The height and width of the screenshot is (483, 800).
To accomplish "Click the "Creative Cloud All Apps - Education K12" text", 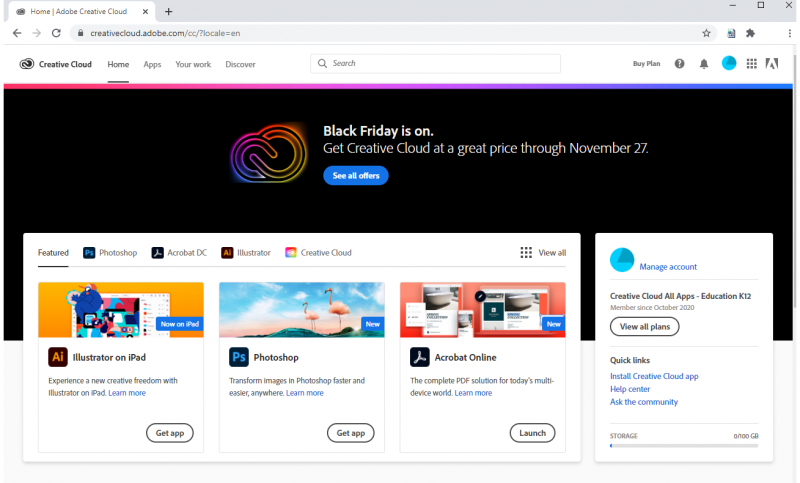I will [x=680, y=296].
